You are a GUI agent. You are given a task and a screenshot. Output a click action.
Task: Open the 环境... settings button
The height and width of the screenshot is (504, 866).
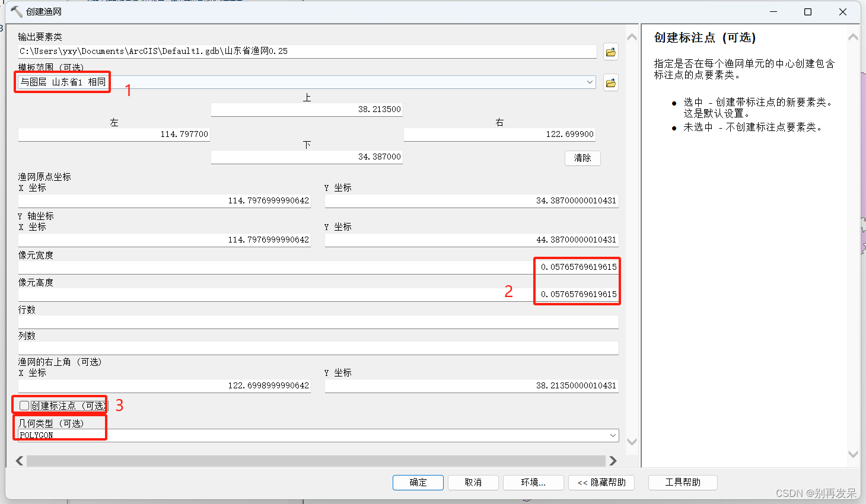533,482
